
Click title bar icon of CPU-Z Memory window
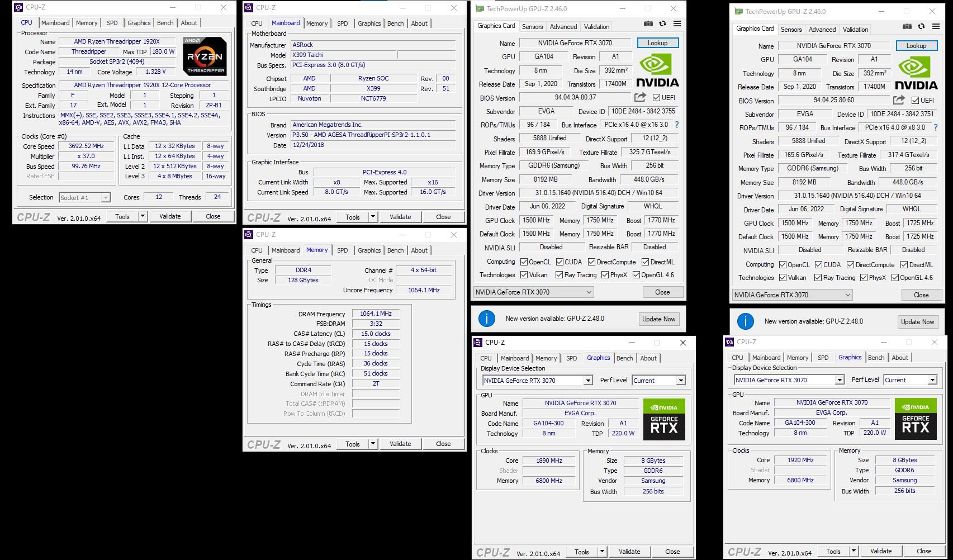(249, 234)
